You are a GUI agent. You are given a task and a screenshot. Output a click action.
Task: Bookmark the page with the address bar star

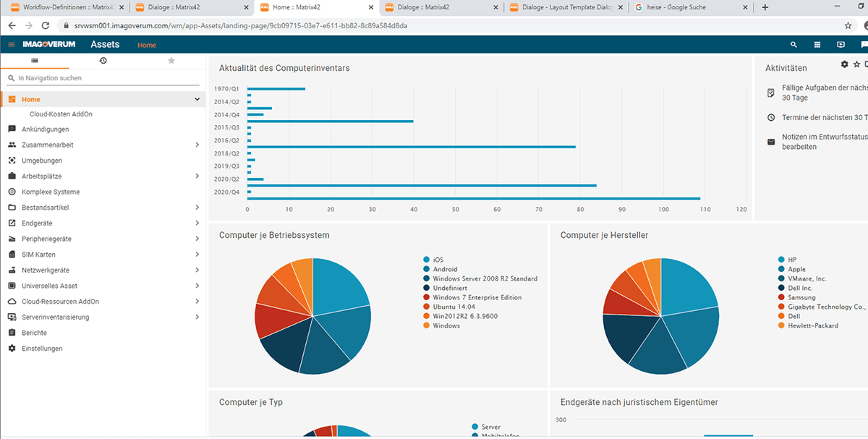(848, 25)
